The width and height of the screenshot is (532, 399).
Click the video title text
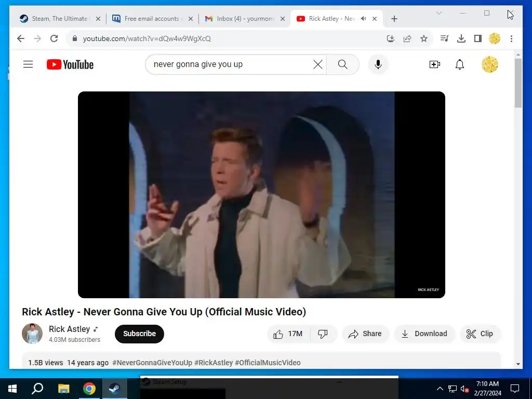(x=164, y=312)
